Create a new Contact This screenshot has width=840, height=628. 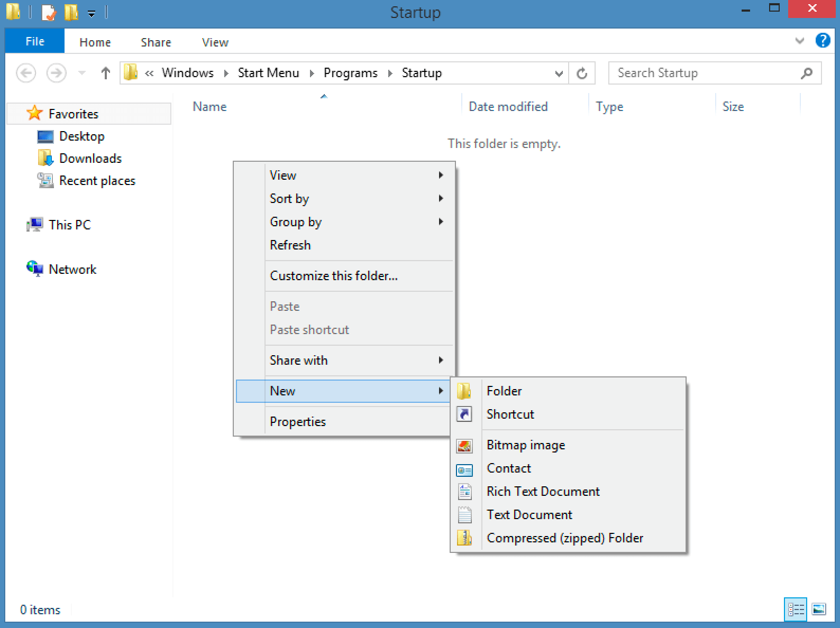568,468
